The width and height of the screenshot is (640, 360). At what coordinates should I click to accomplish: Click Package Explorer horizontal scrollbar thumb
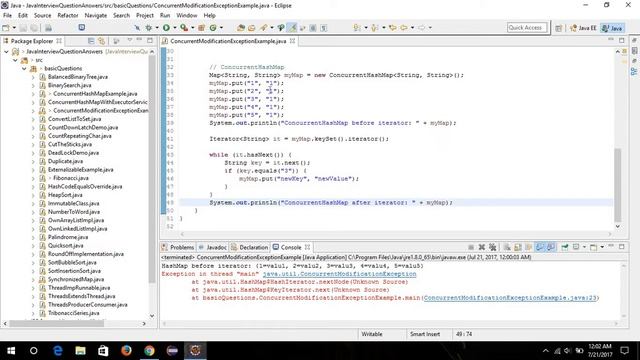(x=56, y=323)
